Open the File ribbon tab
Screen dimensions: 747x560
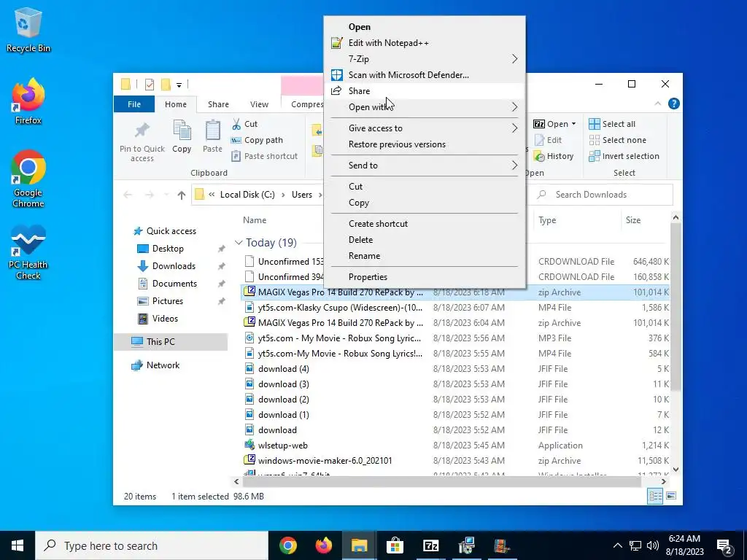pyautogui.click(x=134, y=104)
